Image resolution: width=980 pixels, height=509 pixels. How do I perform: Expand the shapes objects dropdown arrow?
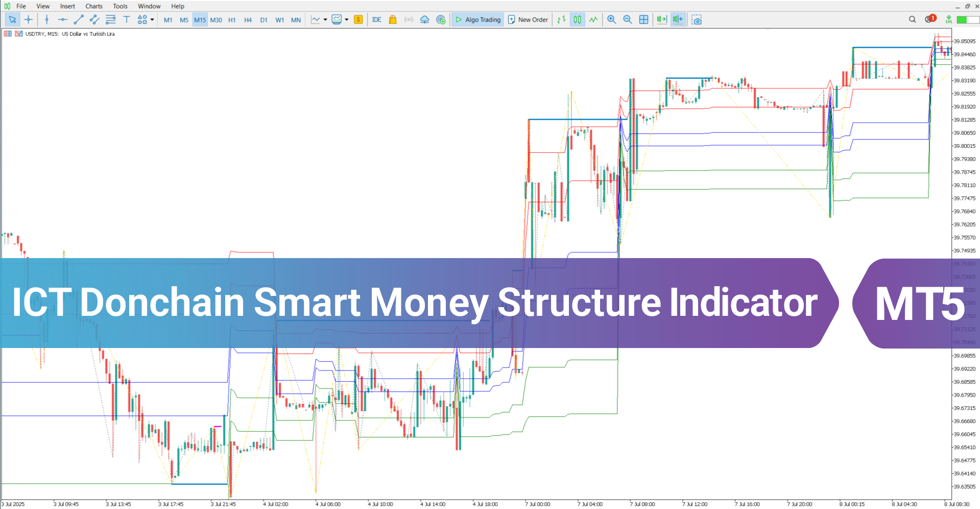click(x=152, y=20)
